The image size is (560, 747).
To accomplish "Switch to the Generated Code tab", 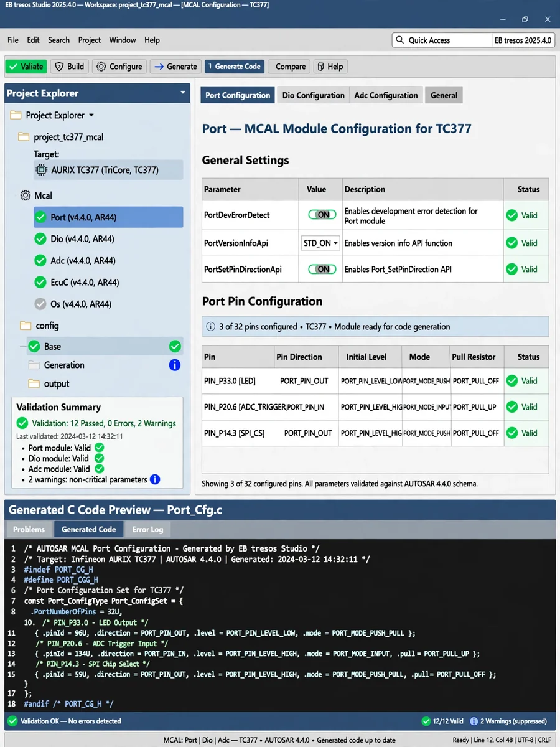I will [x=88, y=529].
